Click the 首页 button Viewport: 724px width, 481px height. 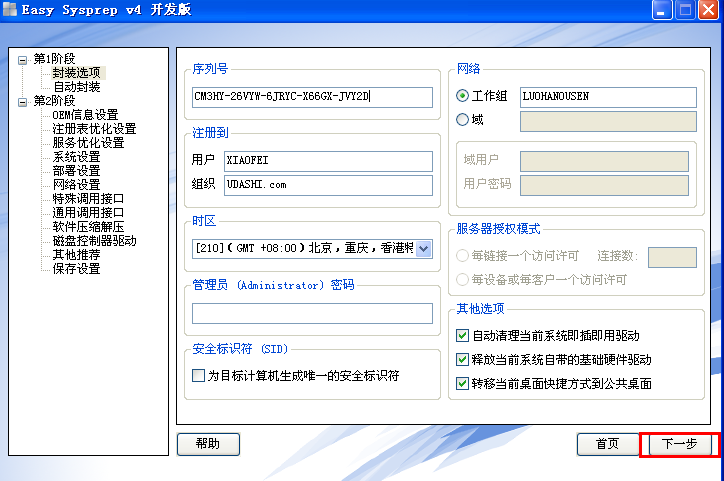coord(607,444)
